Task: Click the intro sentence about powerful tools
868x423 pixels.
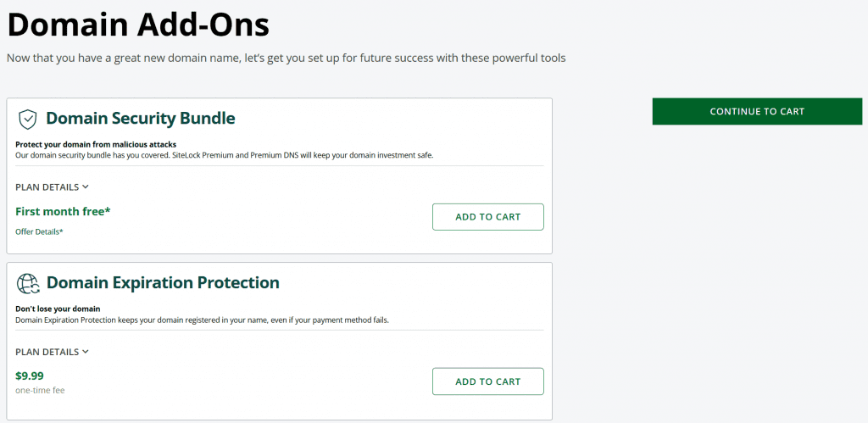Action: (287, 58)
